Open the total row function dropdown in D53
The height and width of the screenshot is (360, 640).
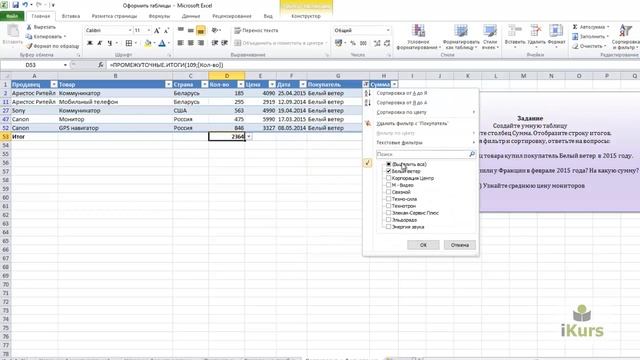click(x=249, y=137)
